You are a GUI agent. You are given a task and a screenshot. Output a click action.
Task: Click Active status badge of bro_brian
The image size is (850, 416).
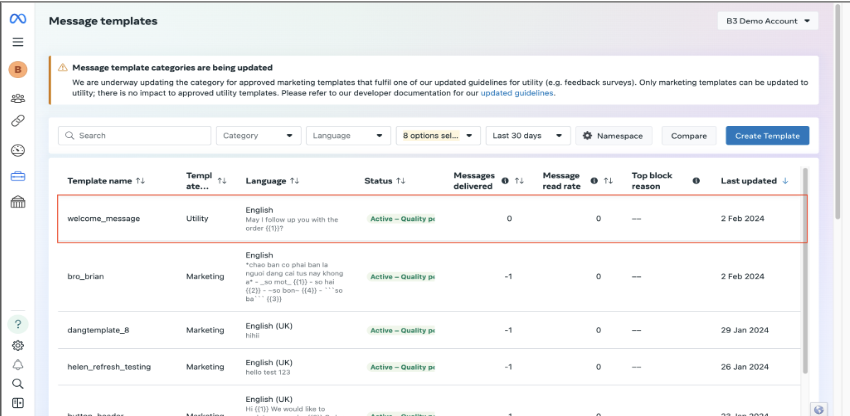tap(401, 277)
